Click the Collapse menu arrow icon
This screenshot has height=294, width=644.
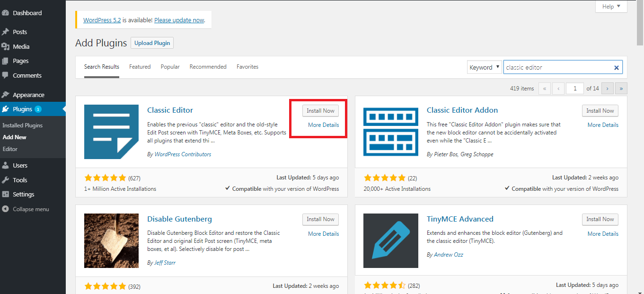click(6, 209)
